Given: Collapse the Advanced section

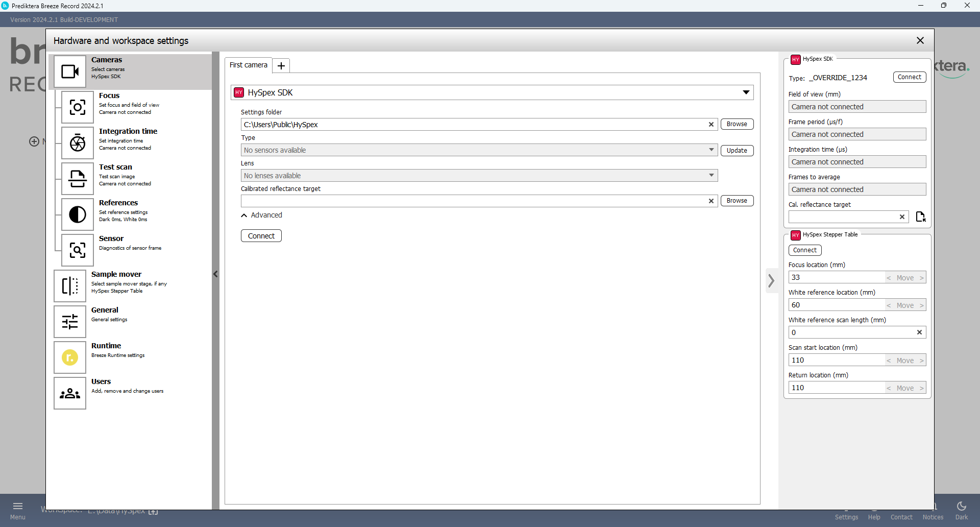Looking at the screenshot, I should tap(261, 215).
